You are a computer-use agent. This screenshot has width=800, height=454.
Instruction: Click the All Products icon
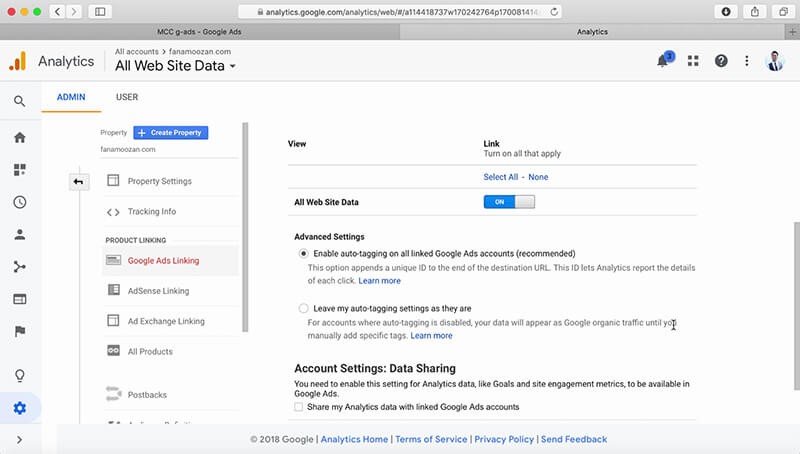coord(113,351)
